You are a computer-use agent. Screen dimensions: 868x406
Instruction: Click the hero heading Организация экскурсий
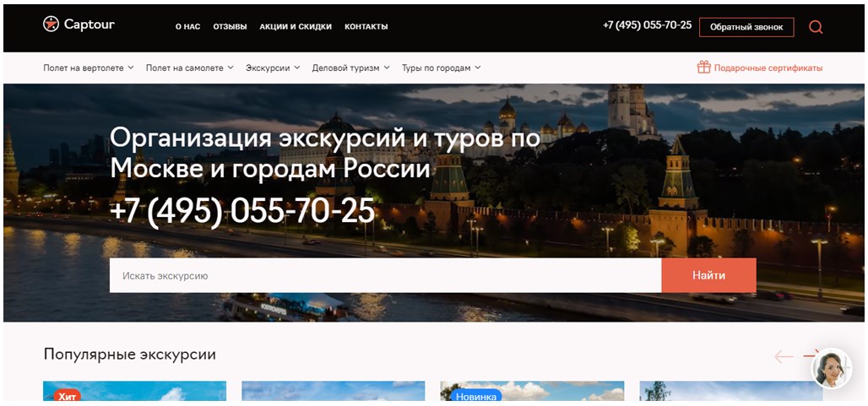pos(325,152)
